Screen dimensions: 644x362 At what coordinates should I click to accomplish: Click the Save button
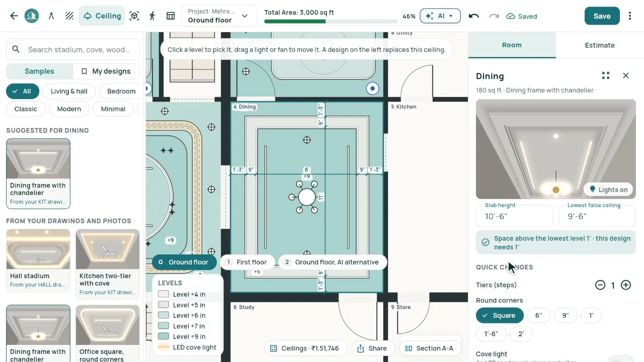point(602,16)
